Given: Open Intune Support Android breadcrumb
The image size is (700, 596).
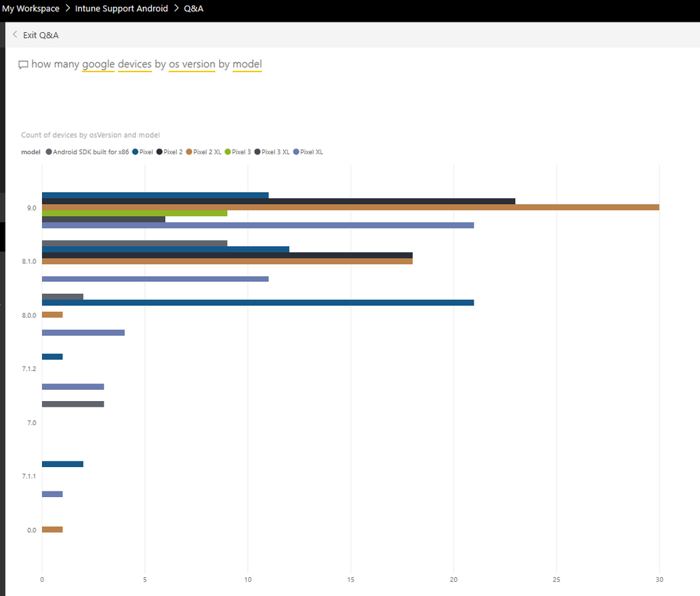Looking at the screenshot, I should [121, 8].
